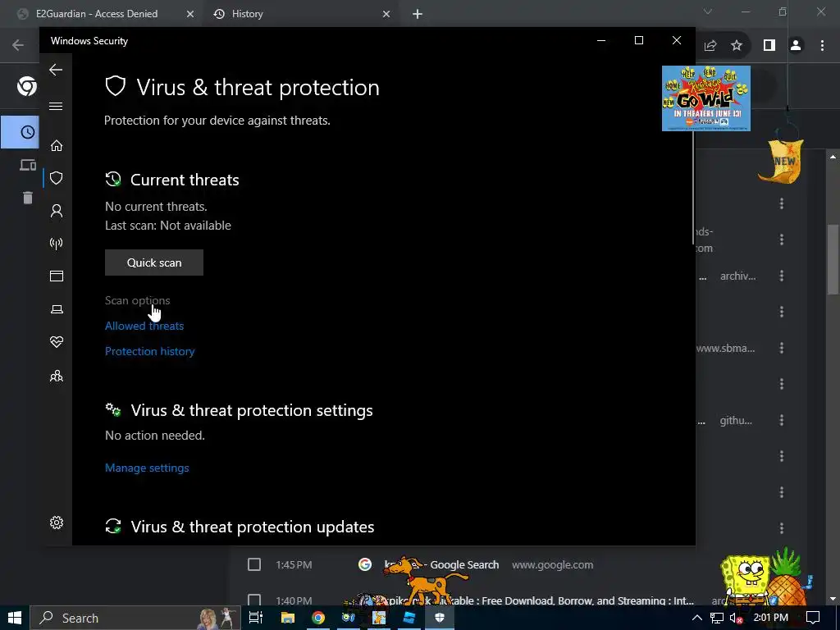Click the history page scroll-up arrow
The image size is (840, 630).
(x=833, y=157)
